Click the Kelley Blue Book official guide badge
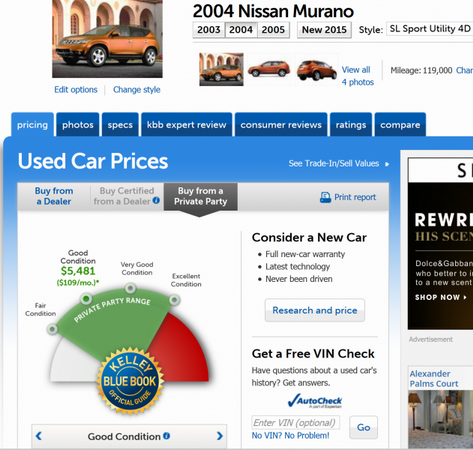 [x=130, y=381]
